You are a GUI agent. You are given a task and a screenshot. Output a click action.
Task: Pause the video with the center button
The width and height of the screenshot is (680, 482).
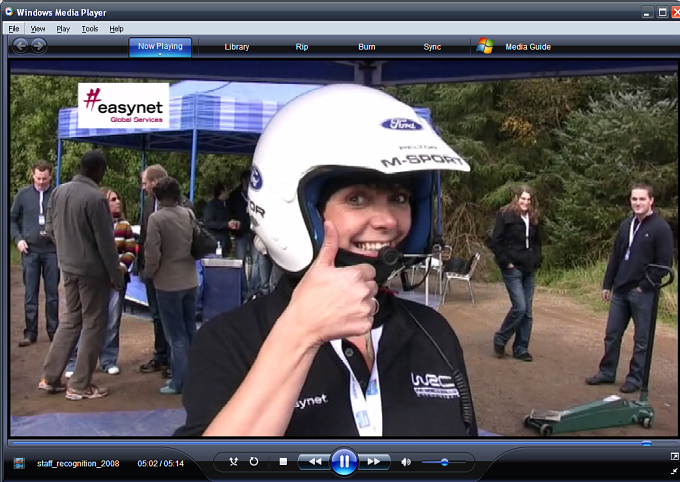(344, 462)
